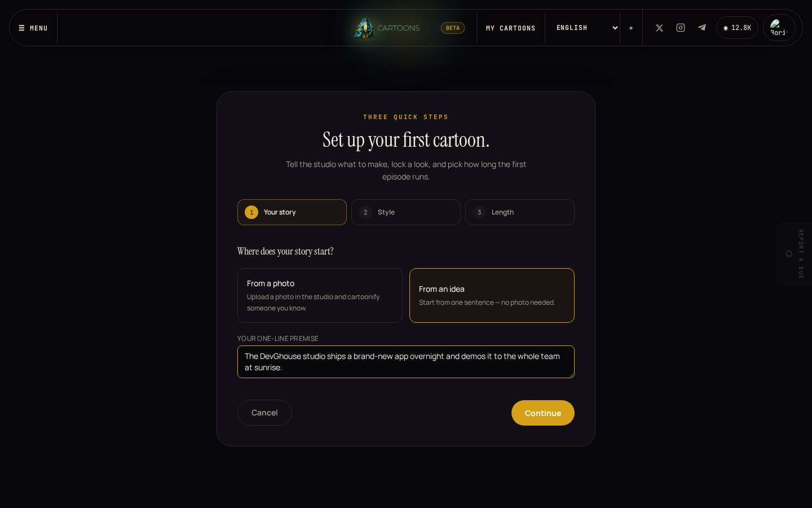812x508 pixels.
Task: Click the Report a Bug side tab
Action: click(794, 254)
